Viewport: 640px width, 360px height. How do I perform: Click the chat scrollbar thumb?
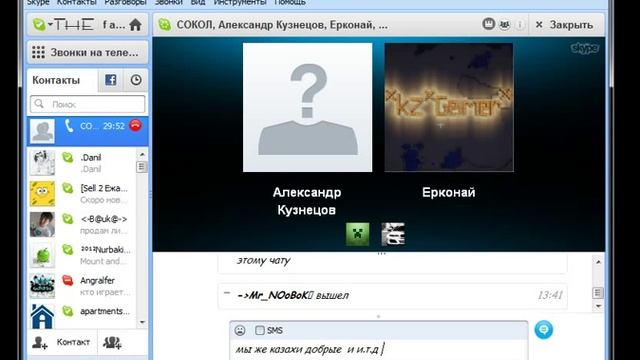598,293
